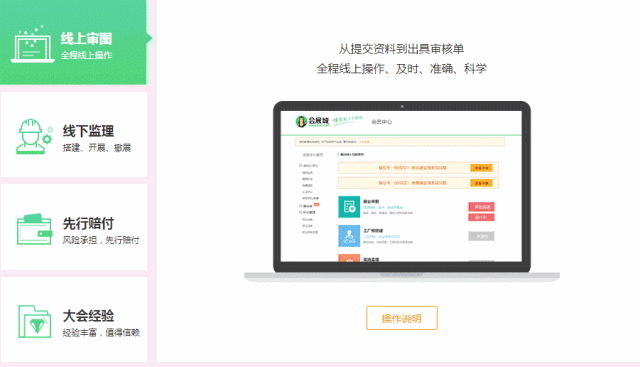Click the hard-hat worker icon
The width and height of the screenshot is (640, 367).
coord(34,136)
